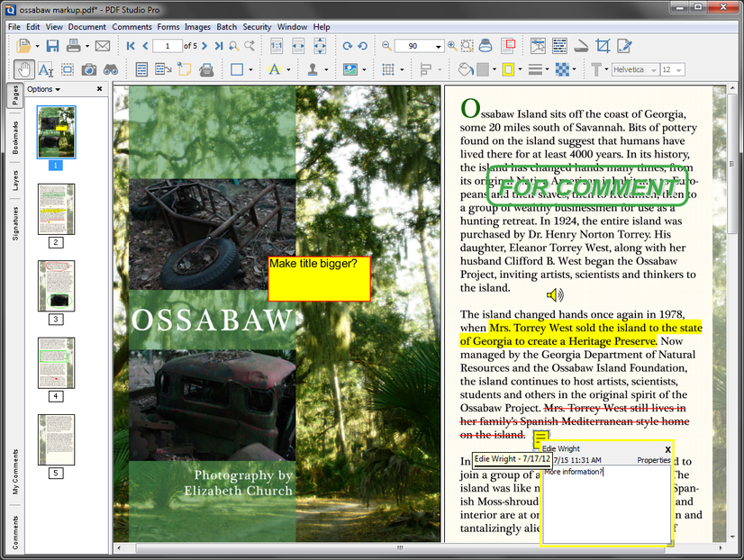Open a file with the folder icon
This screenshot has height=560, width=744.
pos(23,46)
